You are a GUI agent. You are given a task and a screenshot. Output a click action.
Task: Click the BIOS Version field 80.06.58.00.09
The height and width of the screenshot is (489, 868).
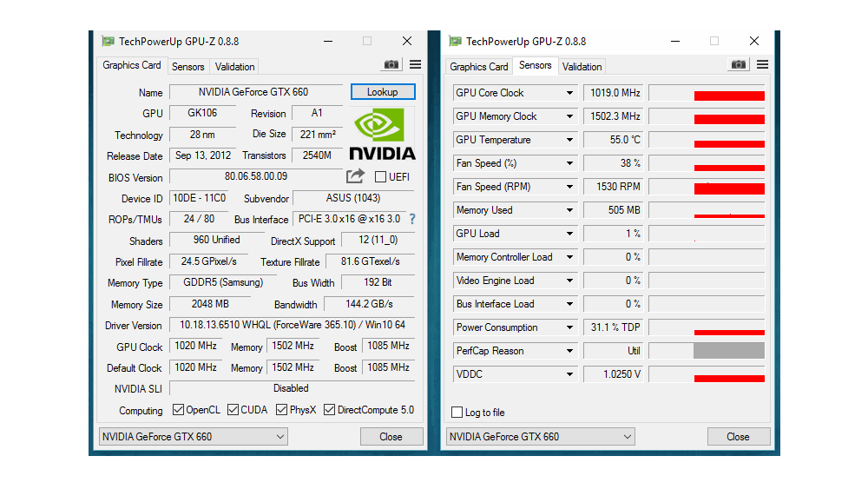point(256,176)
